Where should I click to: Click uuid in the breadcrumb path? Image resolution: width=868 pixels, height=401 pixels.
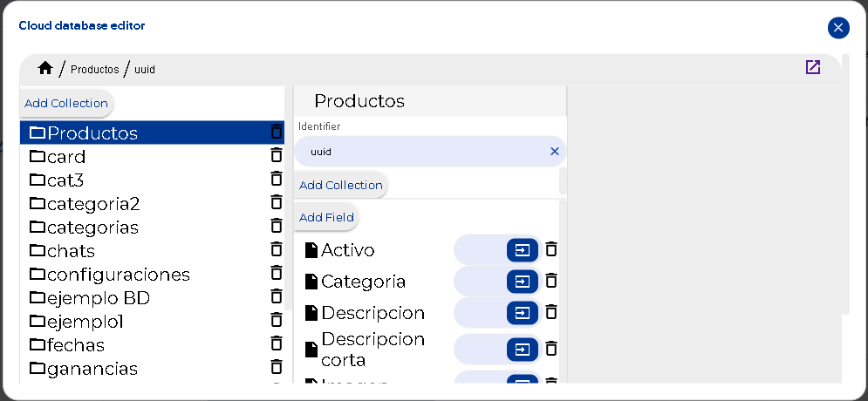tap(145, 70)
